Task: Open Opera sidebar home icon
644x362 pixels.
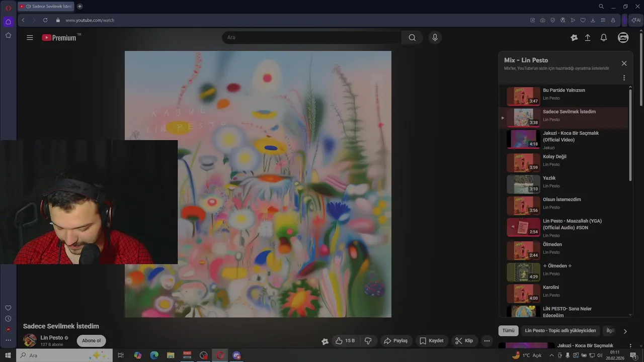Action: [x=8, y=22]
